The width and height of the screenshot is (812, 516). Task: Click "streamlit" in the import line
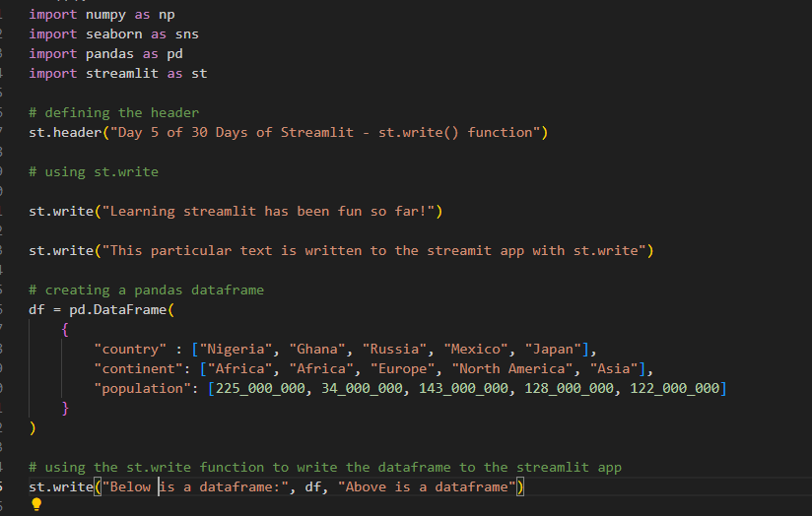tap(122, 74)
